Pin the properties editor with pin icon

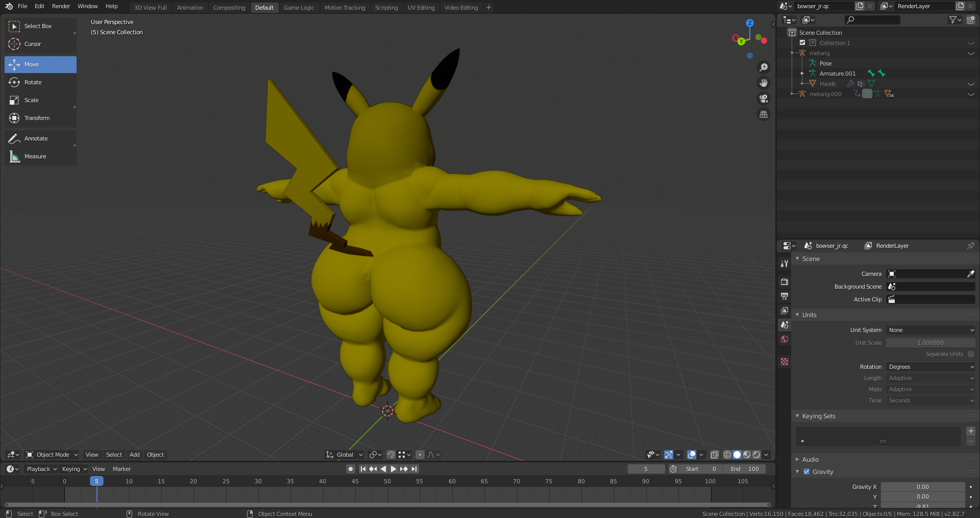tap(970, 246)
